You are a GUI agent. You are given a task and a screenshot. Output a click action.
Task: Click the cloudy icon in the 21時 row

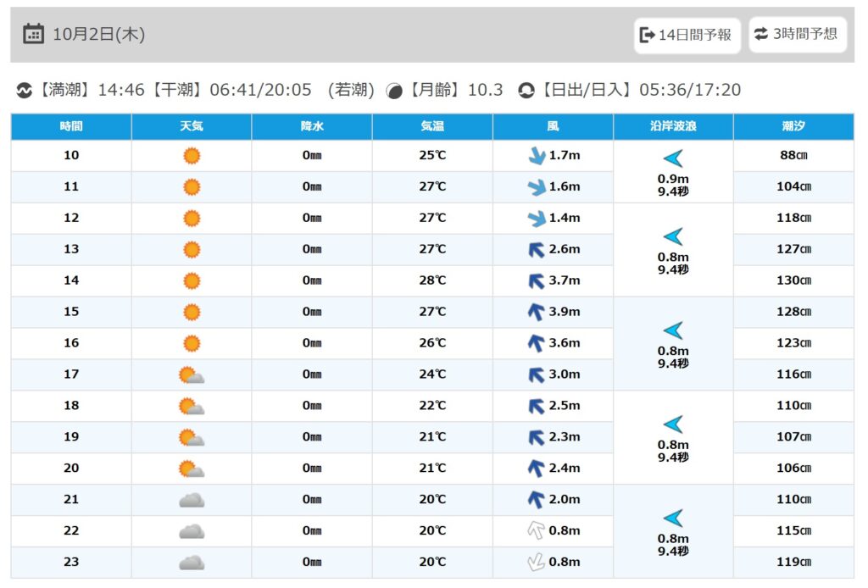coord(192,500)
